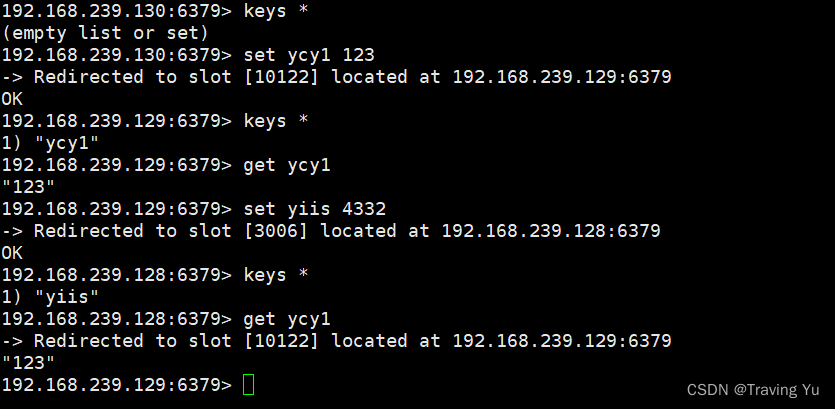The height and width of the screenshot is (409, 835).
Task: Click the final "123" output line
Action: 28,363
